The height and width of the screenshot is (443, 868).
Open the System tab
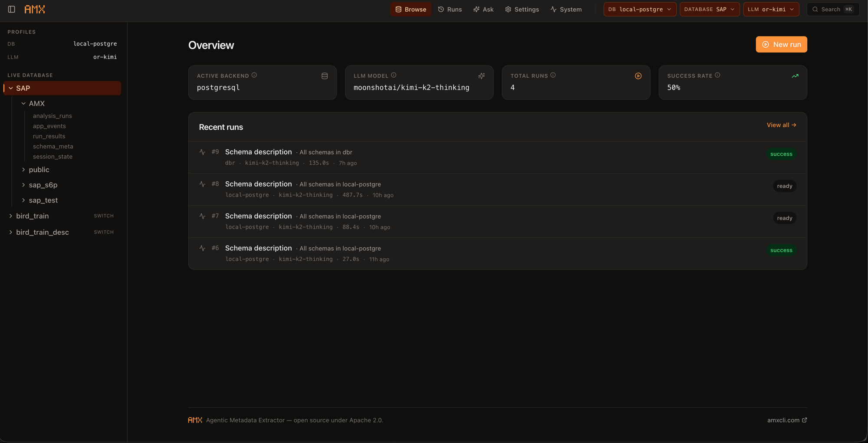(566, 9)
